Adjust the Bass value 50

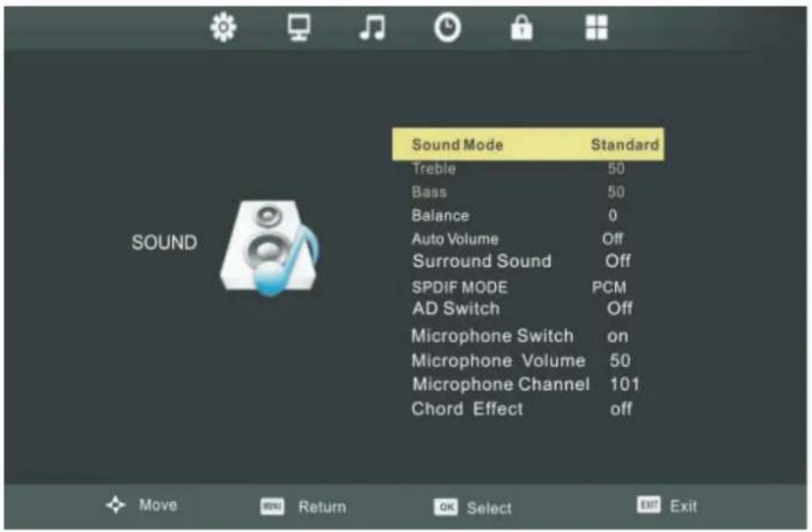click(x=616, y=192)
